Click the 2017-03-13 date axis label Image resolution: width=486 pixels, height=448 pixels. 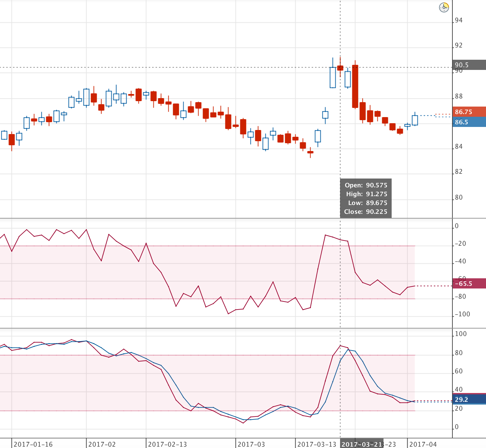pos(317,444)
